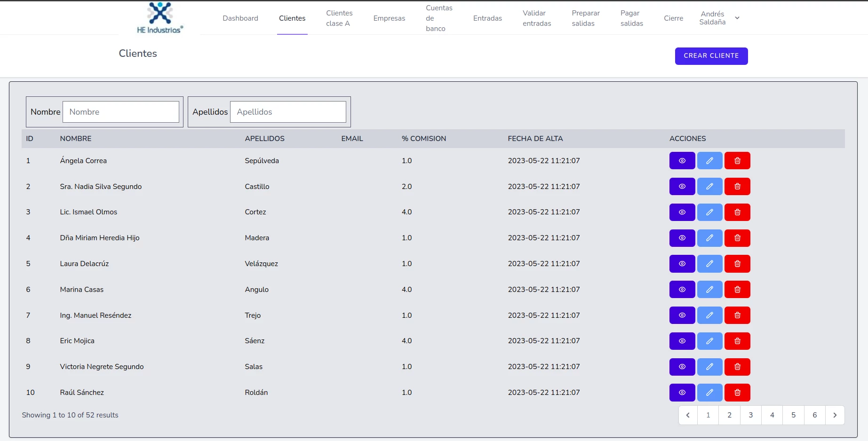The height and width of the screenshot is (441, 868).
Task: Click pencil icon for Laura Delacrúz
Action: click(709, 264)
